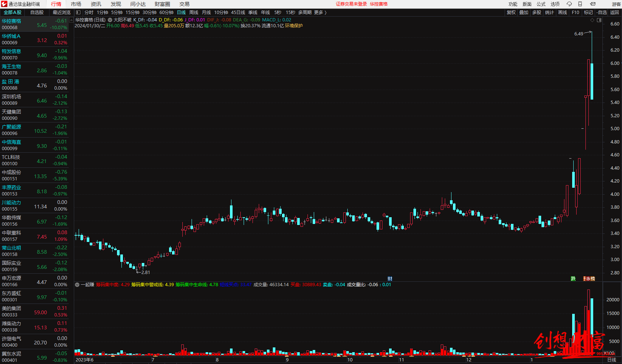Click the -自选 remove watchlist button
622x364 pixels.
pos(602,13)
